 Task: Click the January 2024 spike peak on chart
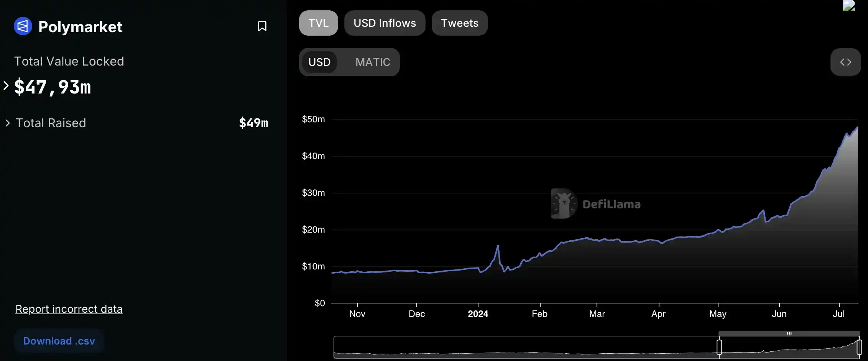(498, 246)
